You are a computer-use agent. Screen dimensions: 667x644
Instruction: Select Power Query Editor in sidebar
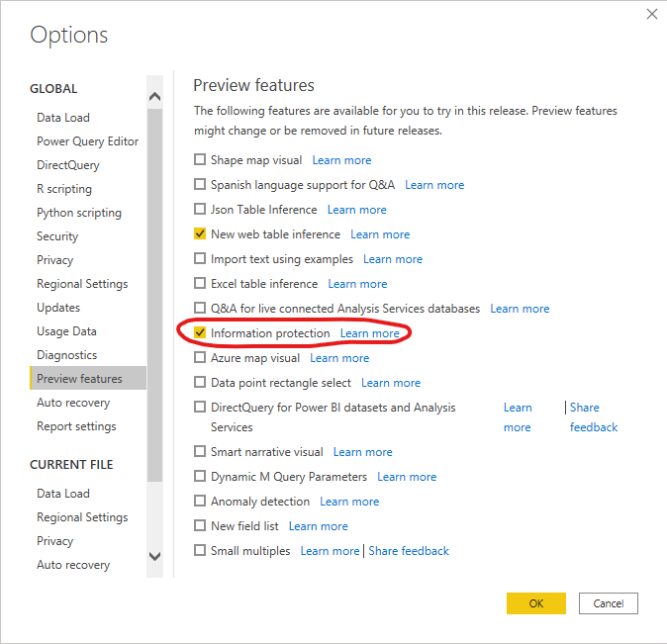[88, 141]
